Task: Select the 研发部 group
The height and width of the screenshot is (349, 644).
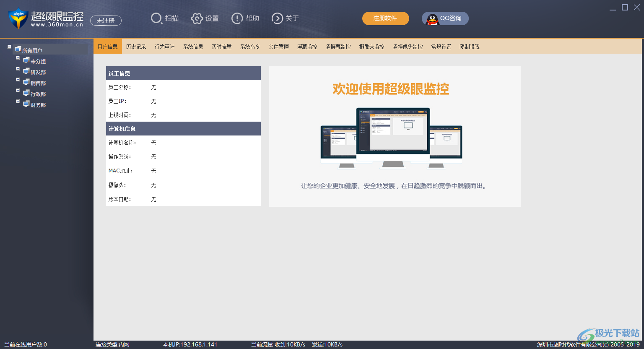Action: pos(38,72)
